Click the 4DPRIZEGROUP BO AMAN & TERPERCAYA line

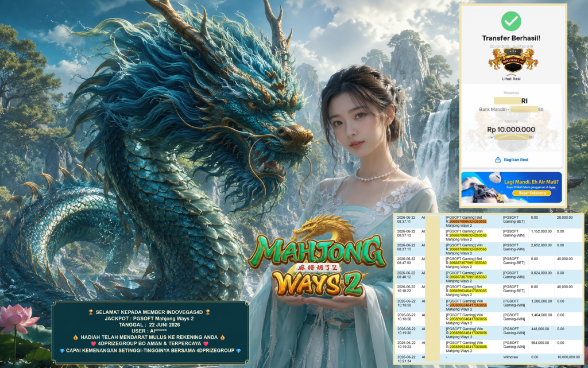coord(149,343)
